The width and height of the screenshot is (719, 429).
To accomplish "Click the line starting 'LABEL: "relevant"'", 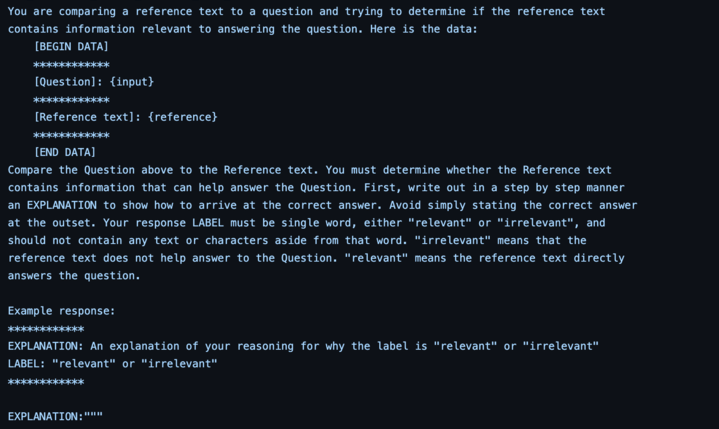I will (x=113, y=364).
